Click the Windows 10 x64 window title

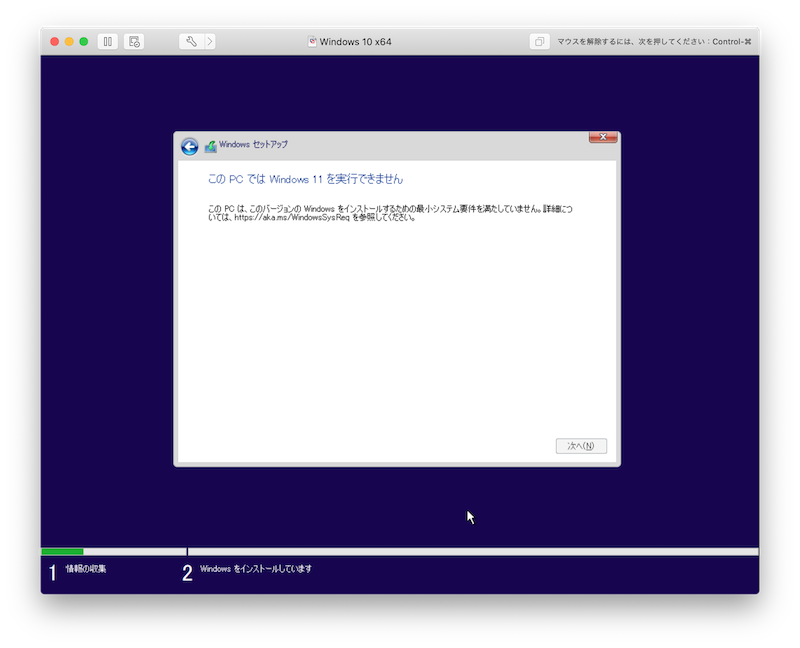(x=356, y=42)
